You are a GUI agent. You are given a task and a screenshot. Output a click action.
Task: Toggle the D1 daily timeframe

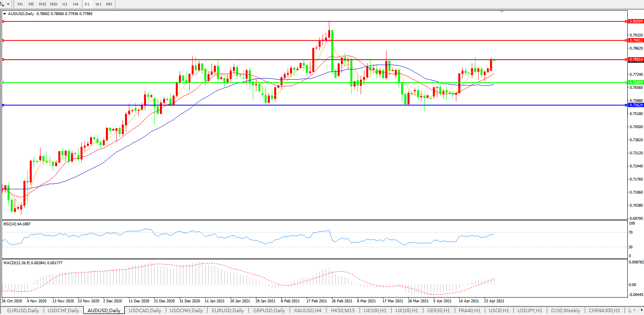tap(87, 4)
